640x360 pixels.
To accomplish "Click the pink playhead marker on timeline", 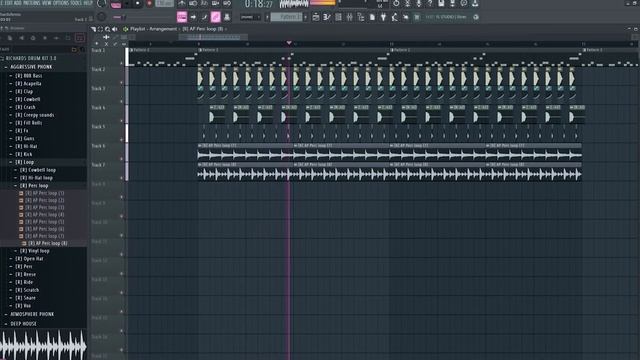I will pos(289,42).
